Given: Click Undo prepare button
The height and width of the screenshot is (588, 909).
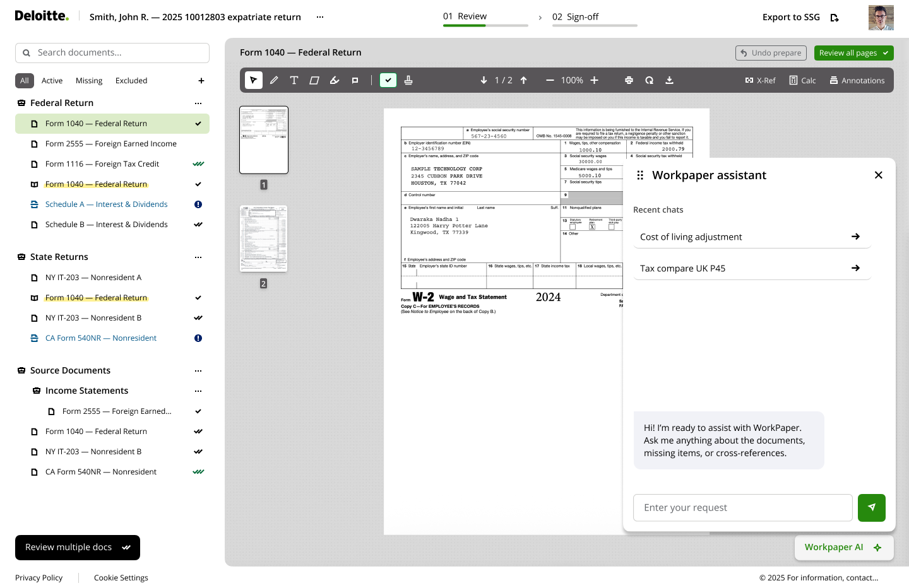Looking at the screenshot, I should [x=771, y=53].
